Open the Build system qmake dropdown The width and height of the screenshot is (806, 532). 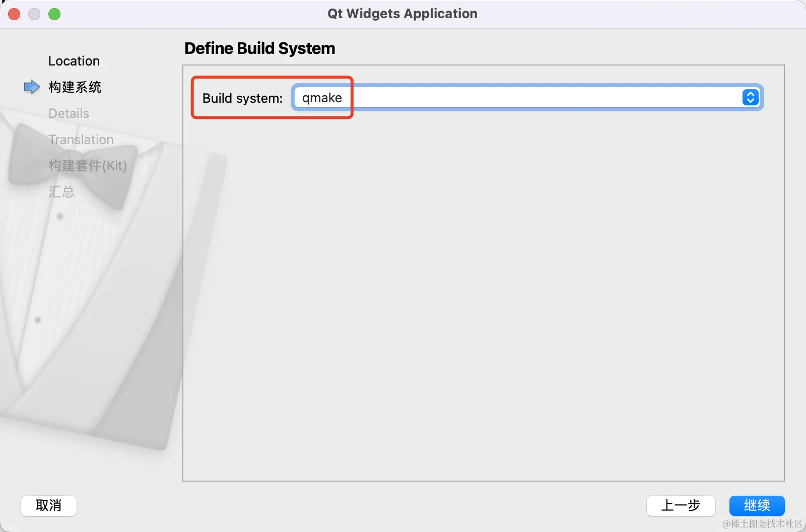[x=527, y=98]
